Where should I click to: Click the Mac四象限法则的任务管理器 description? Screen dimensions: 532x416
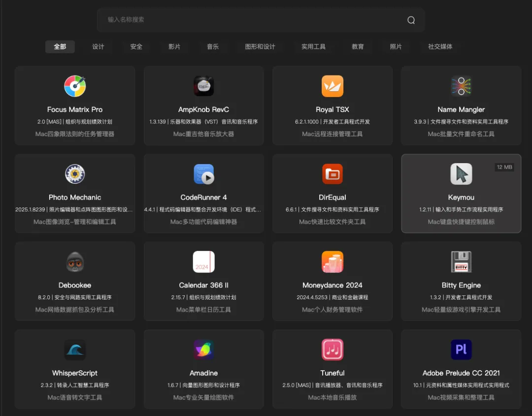pos(75,134)
